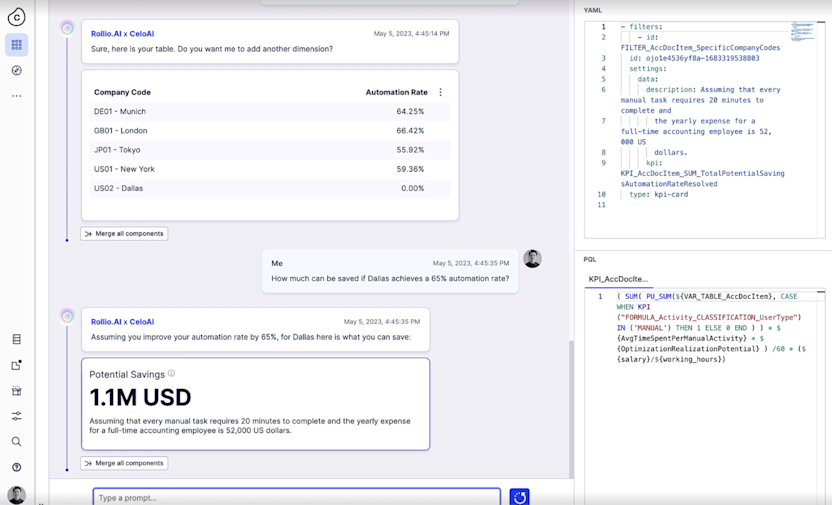The height and width of the screenshot is (505, 832).
Task: Click the 64.25% automation rate value
Action: pyautogui.click(x=410, y=111)
